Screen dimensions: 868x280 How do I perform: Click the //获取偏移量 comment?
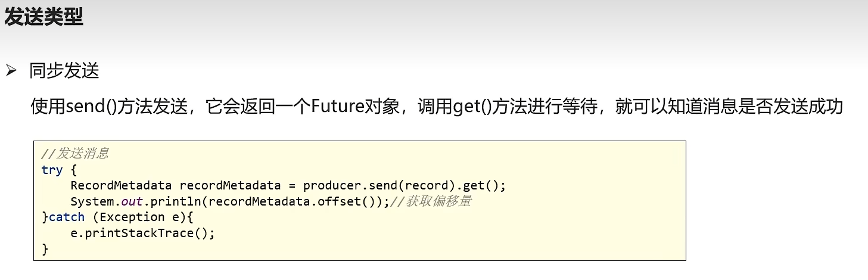(x=430, y=201)
